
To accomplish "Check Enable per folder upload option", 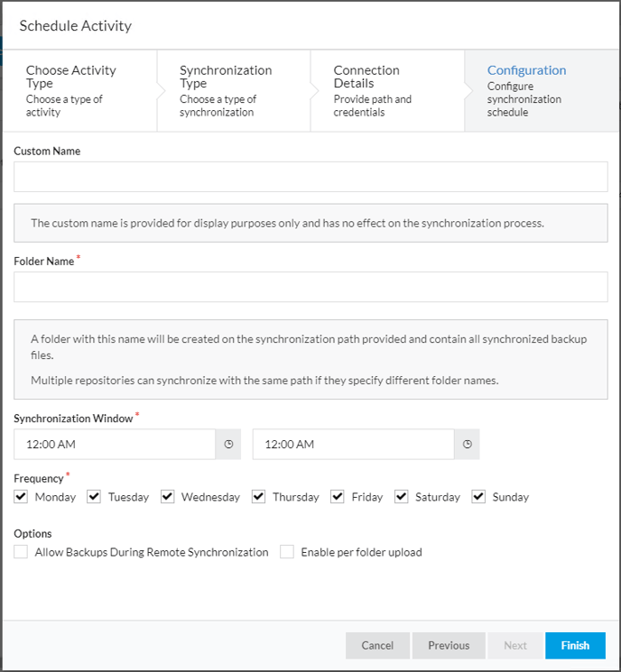I will point(287,551).
